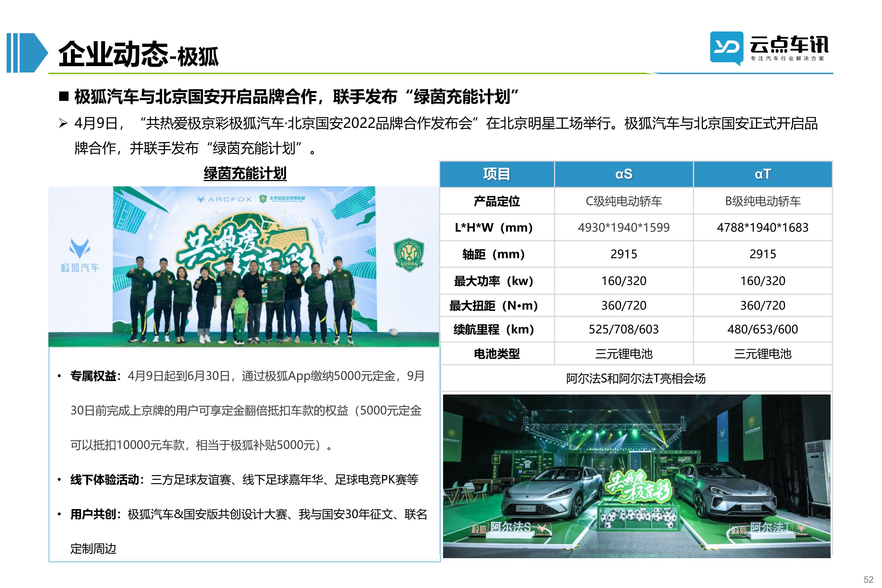Click the αS column header
The width and height of the screenshot is (882, 588).
pos(624,174)
